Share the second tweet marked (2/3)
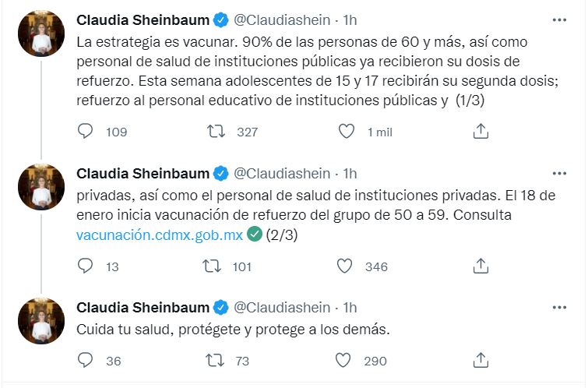The height and width of the screenshot is (388, 588). click(x=481, y=266)
